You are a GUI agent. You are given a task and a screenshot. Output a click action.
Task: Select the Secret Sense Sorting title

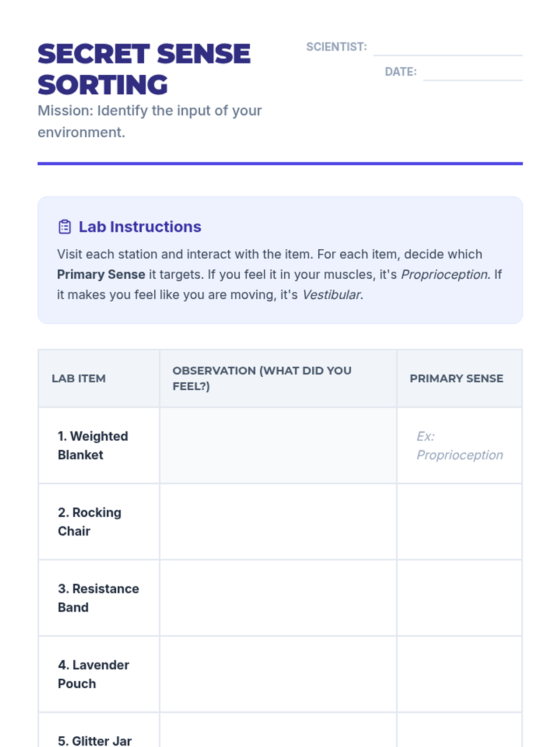[144, 69]
